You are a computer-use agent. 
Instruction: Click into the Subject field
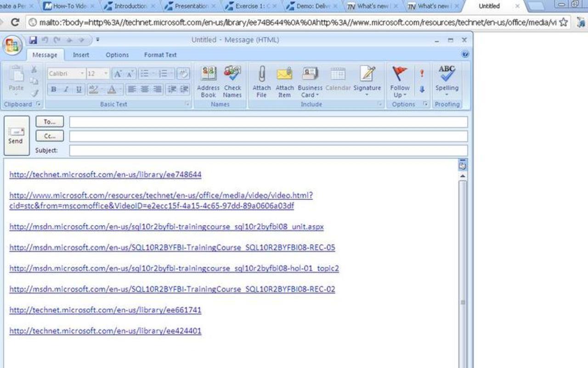(x=268, y=150)
